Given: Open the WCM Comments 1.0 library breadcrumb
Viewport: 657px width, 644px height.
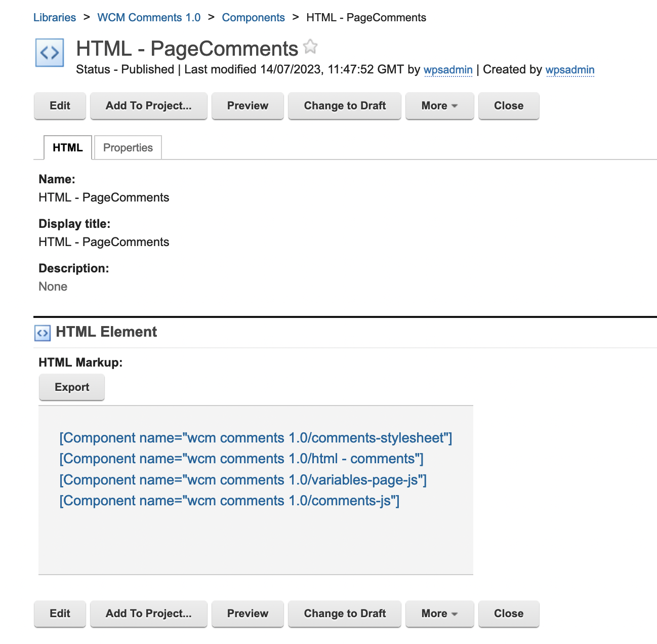Looking at the screenshot, I should tap(149, 17).
